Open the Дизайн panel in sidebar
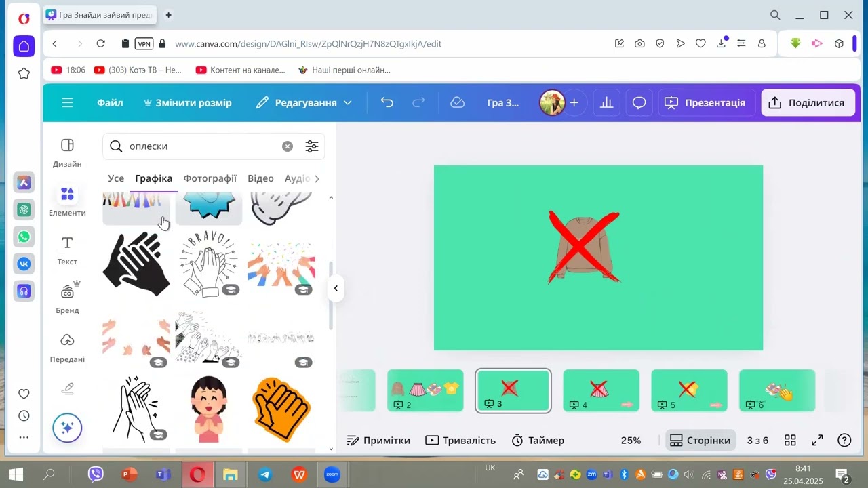Screen dimensions: 868x488 point(67,152)
